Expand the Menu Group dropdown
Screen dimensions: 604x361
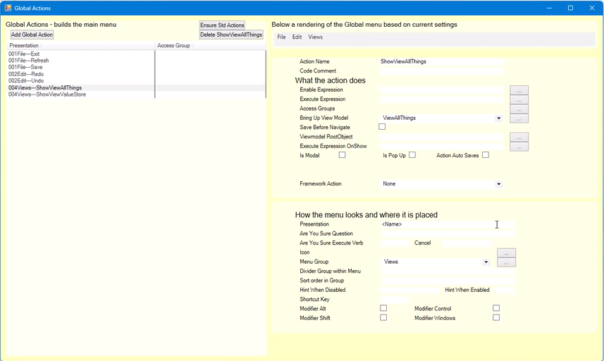[486, 262]
